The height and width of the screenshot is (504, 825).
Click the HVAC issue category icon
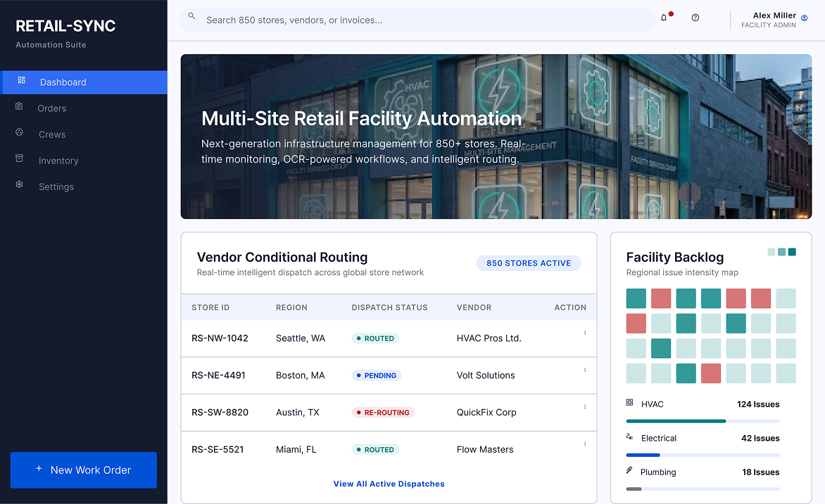pyautogui.click(x=629, y=403)
